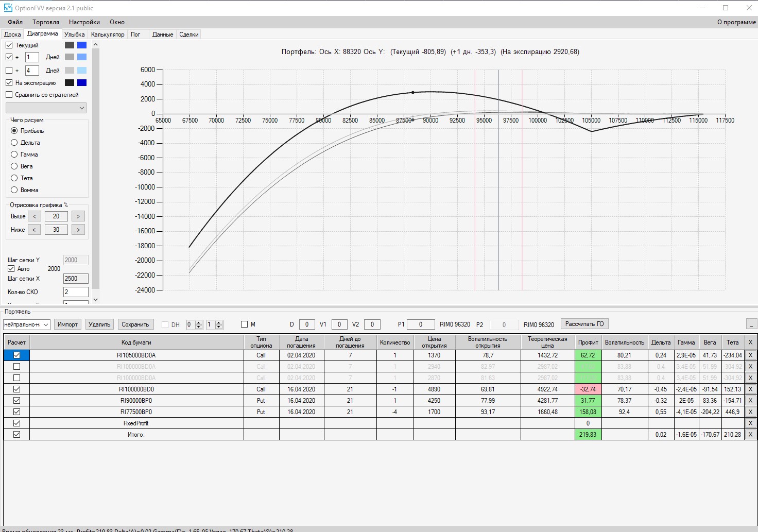Switch to the Данные tab
The image size is (758, 532).
point(163,35)
